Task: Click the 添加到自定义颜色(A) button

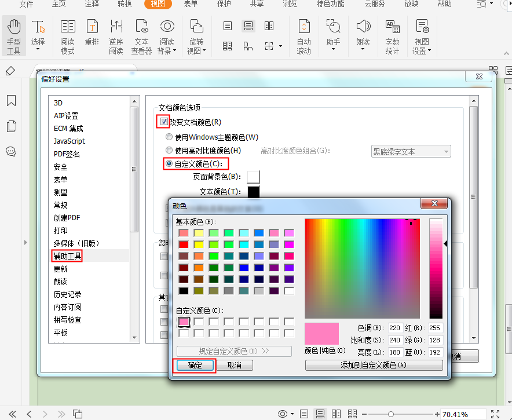Action: 374,365
